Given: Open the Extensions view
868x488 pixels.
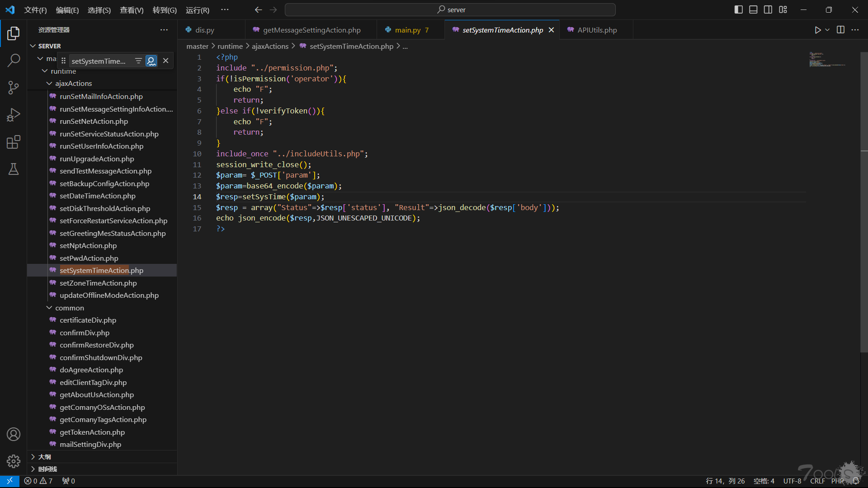Looking at the screenshot, I should coord(14,142).
